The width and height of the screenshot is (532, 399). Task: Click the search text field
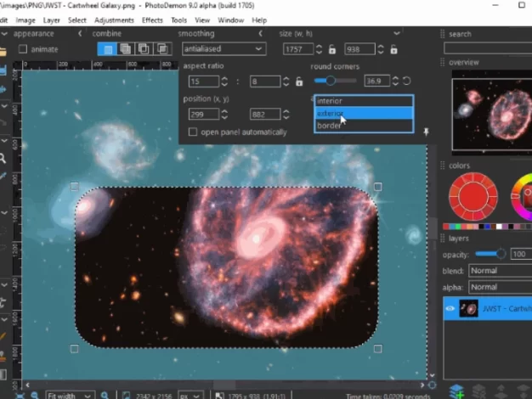click(488, 48)
